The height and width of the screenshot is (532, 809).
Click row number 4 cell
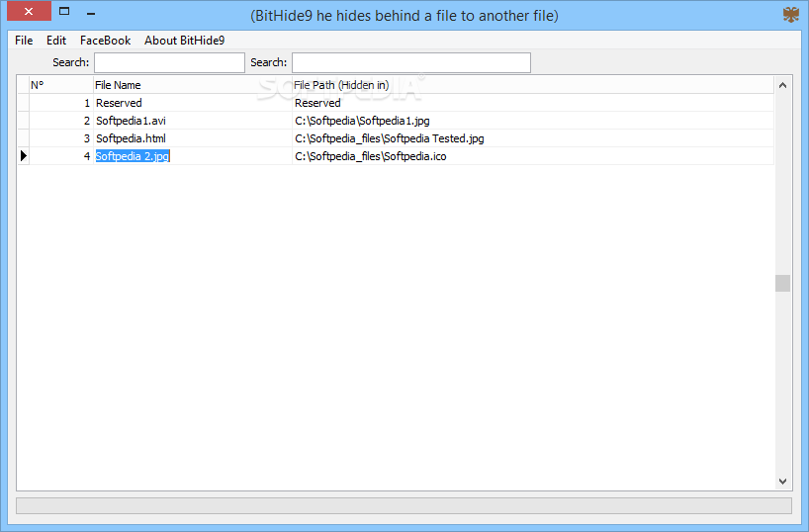click(61, 156)
